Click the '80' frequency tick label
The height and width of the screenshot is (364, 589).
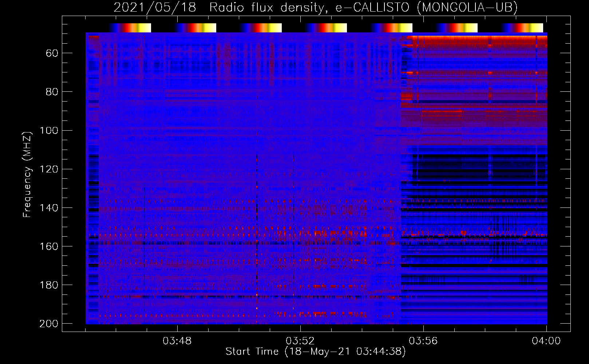pos(52,92)
